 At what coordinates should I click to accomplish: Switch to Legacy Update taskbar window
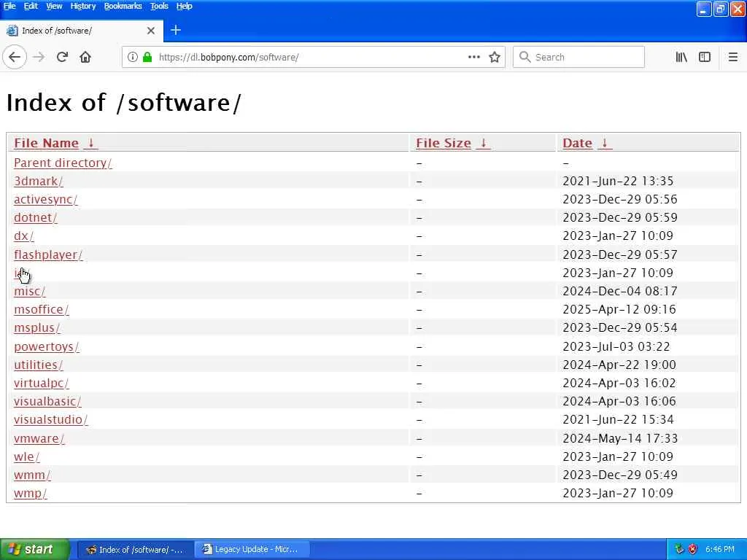click(252, 549)
